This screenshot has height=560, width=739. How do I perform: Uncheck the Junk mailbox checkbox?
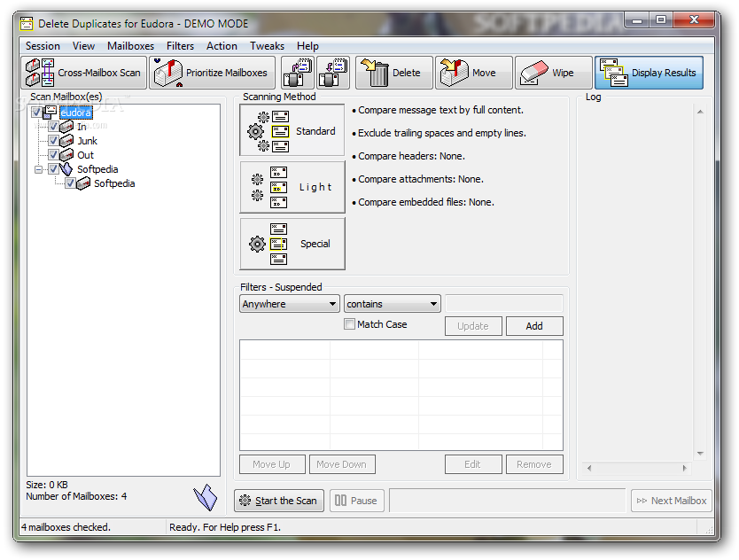pos(53,141)
